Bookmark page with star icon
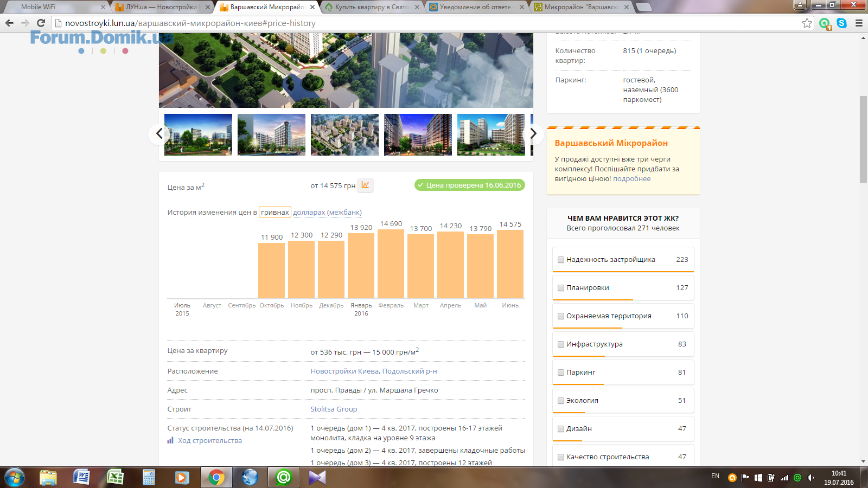The height and width of the screenshot is (488, 868). pos(807,23)
